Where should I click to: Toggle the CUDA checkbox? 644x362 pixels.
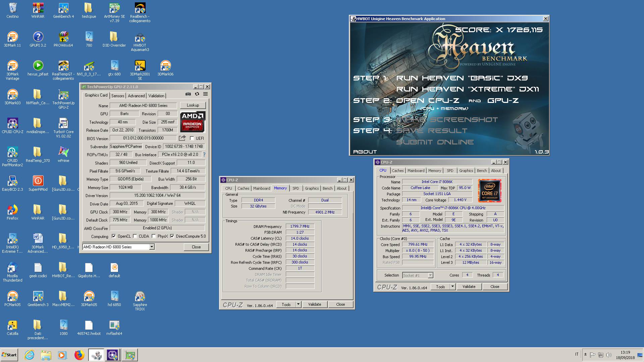coord(135,236)
